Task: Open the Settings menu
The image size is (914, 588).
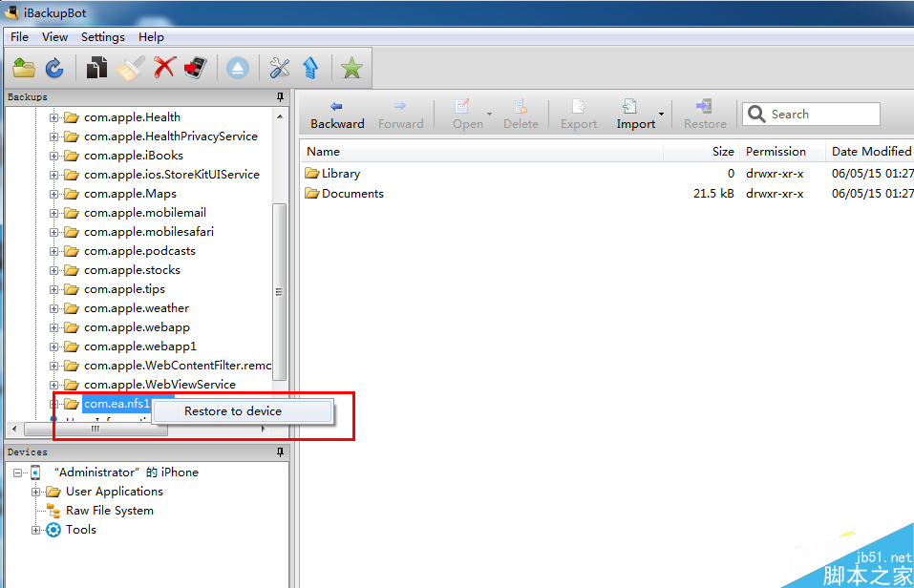Action: coord(102,36)
